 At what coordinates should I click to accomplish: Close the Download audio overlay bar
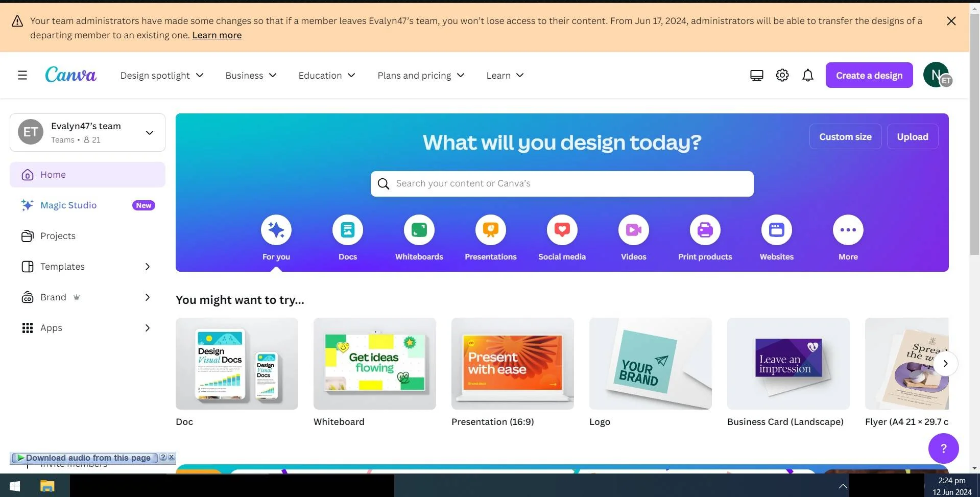click(x=172, y=457)
